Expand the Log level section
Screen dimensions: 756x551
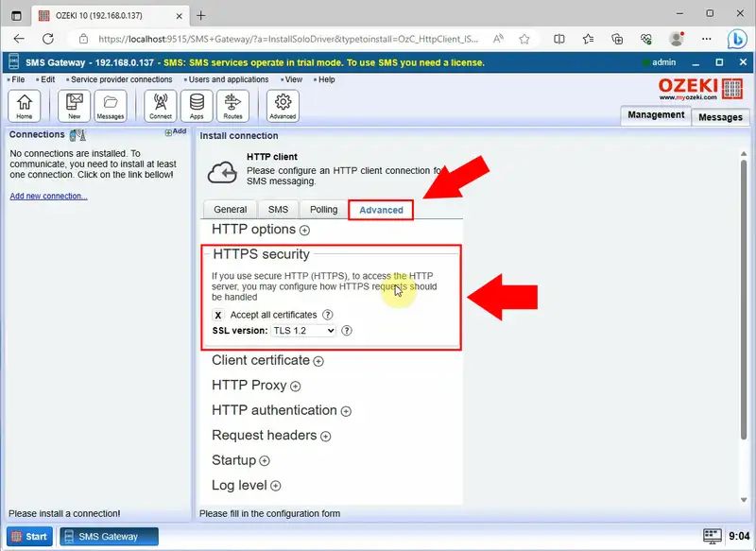pyautogui.click(x=276, y=485)
